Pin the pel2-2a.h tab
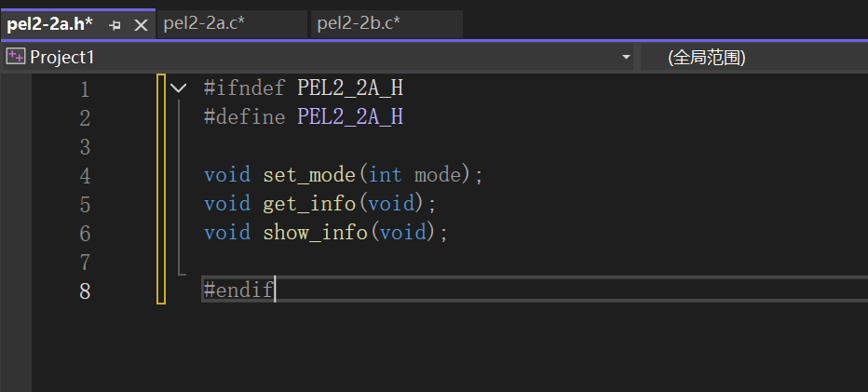 115,25
